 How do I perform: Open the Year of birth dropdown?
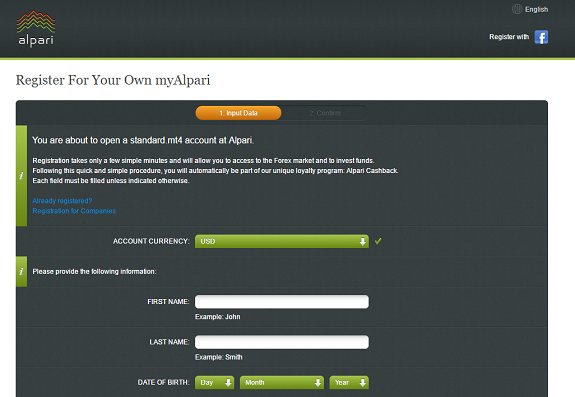click(x=349, y=382)
